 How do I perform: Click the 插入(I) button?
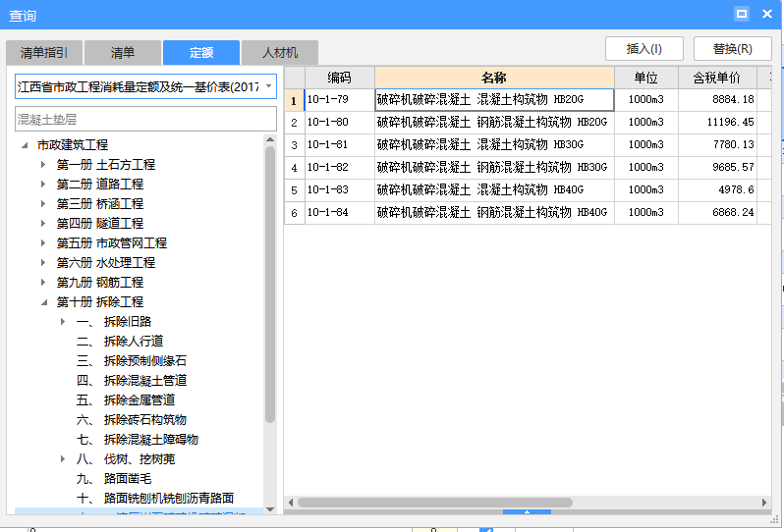click(x=644, y=49)
